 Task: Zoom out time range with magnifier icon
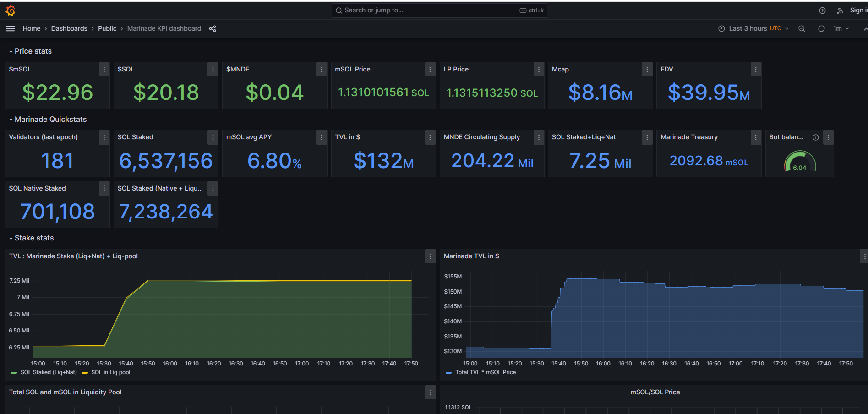(x=802, y=28)
